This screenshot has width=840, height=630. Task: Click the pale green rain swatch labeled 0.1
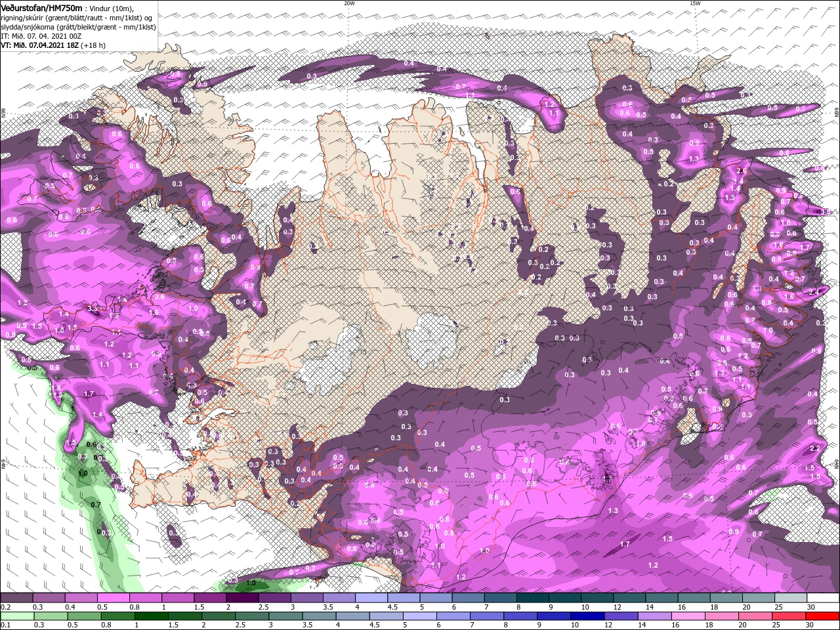click(18, 616)
